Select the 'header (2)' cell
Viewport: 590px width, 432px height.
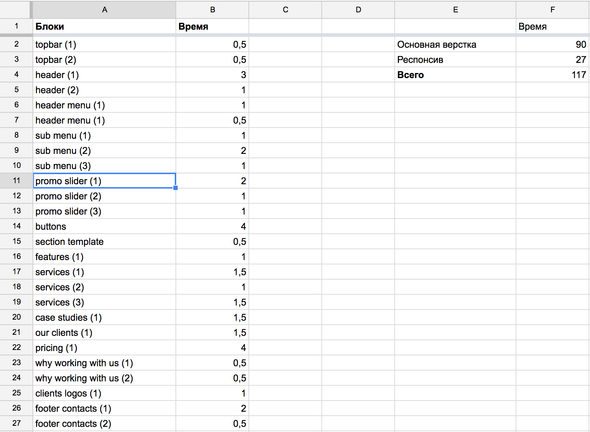[104, 90]
